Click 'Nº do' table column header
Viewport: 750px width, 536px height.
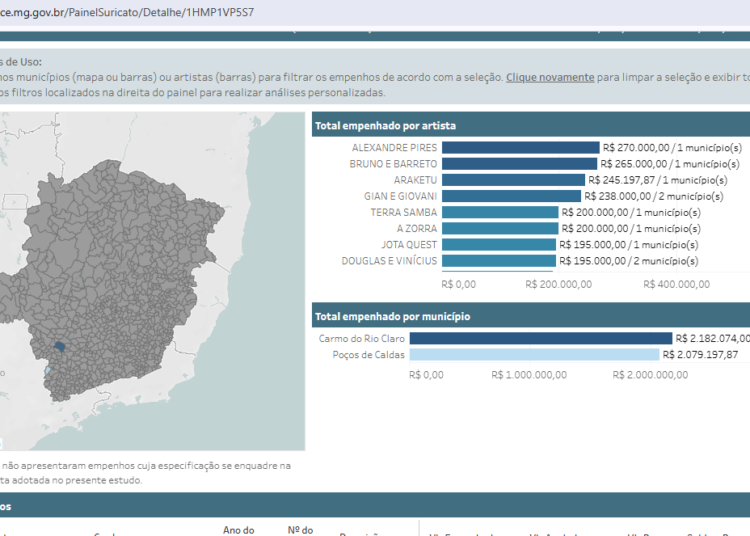tap(300, 530)
